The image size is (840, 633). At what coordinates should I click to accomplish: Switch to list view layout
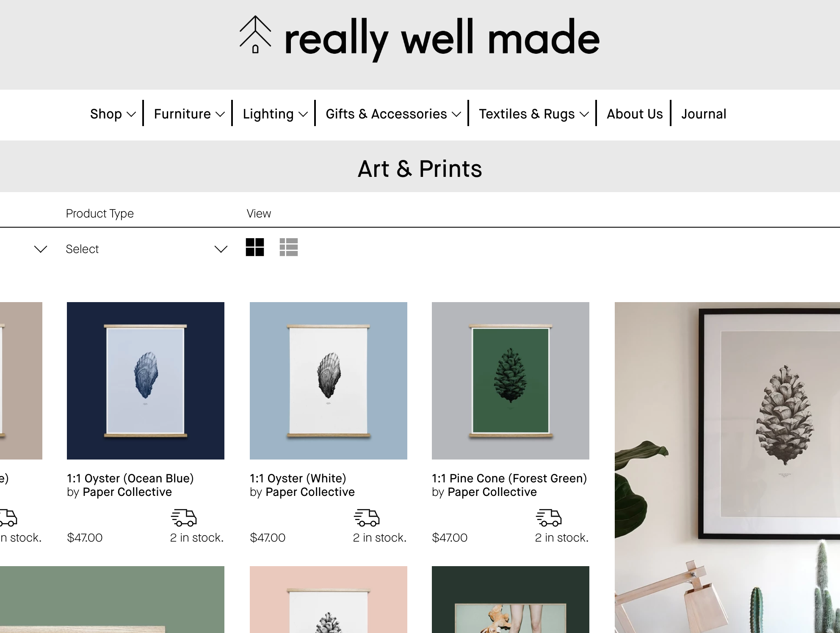pos(289,247)
